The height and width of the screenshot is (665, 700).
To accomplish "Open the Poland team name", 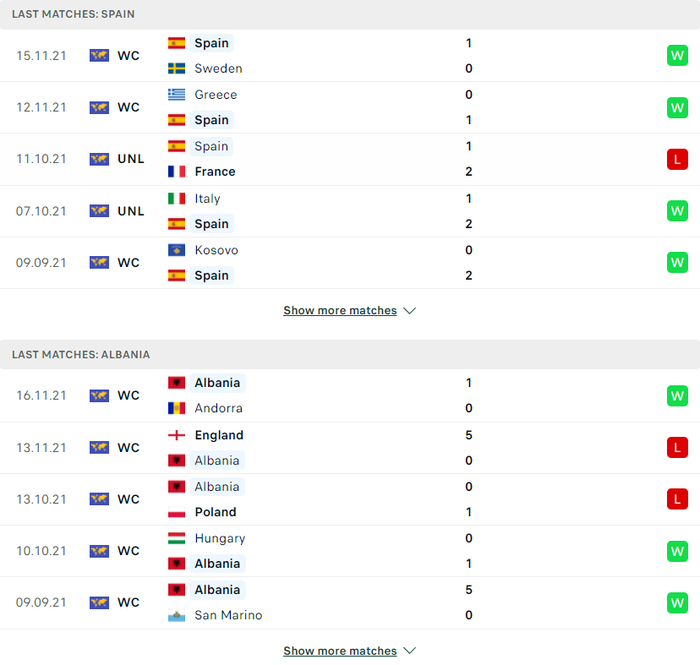I will 215,512.
